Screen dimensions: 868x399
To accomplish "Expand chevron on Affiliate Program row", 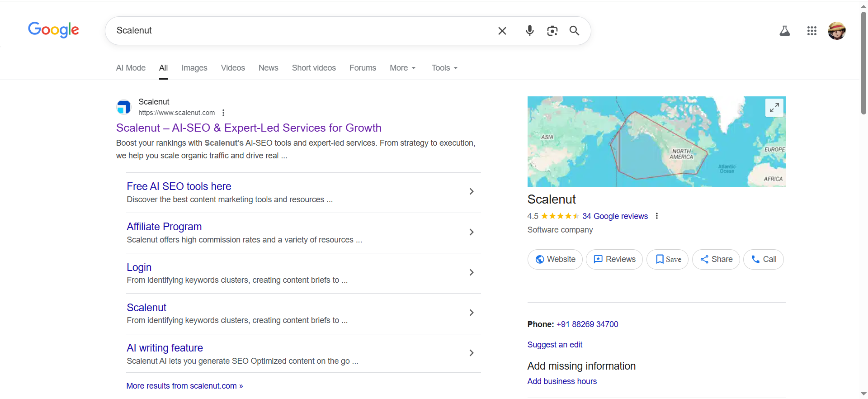I will click(472, 232).
